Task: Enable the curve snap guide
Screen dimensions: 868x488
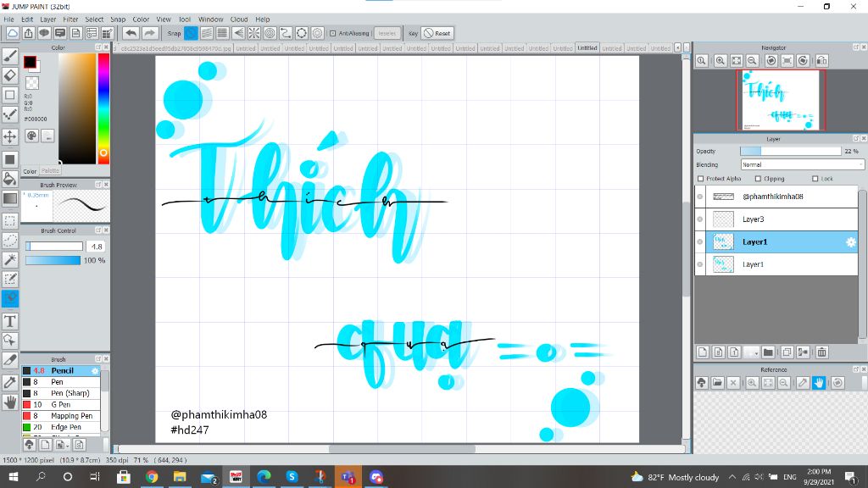Action: 286,33
